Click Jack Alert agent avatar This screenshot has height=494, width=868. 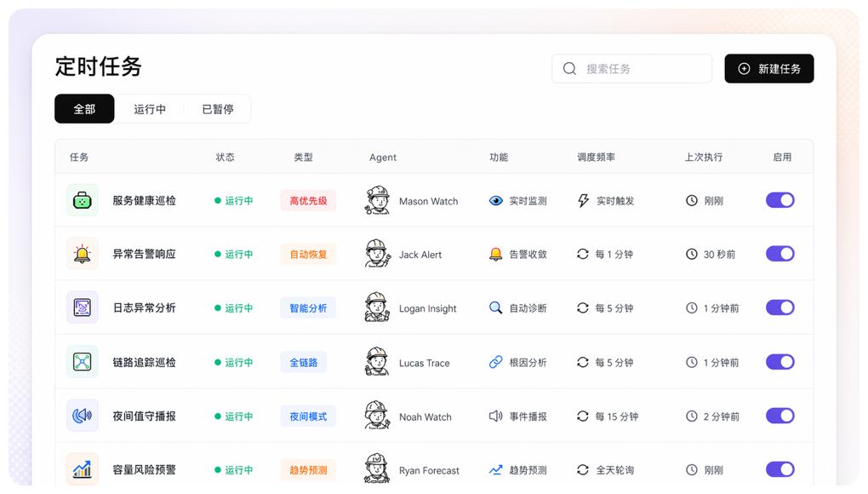[377, 254]
